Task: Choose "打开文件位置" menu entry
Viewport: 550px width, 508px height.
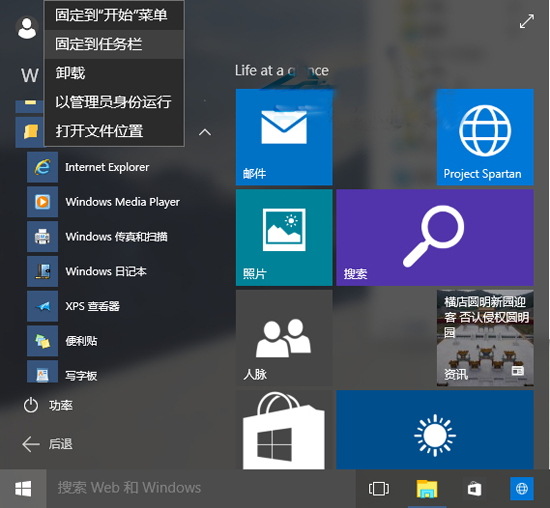Action: 114,131
